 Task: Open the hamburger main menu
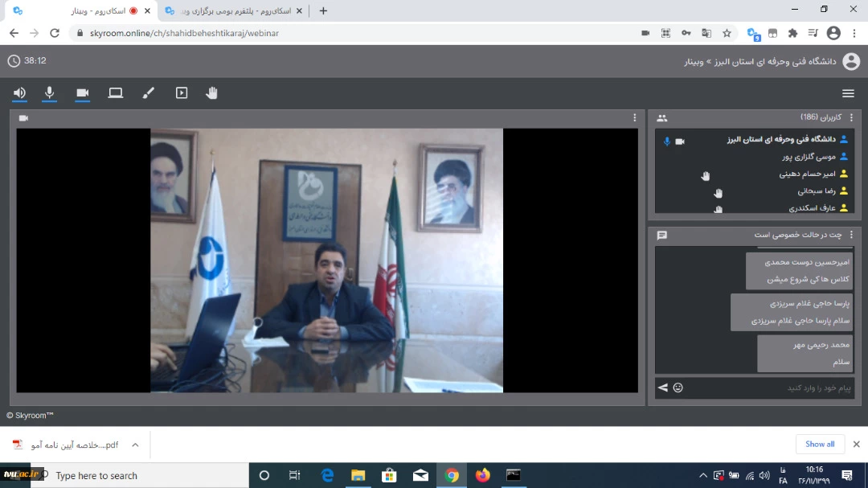click(848, 93)
